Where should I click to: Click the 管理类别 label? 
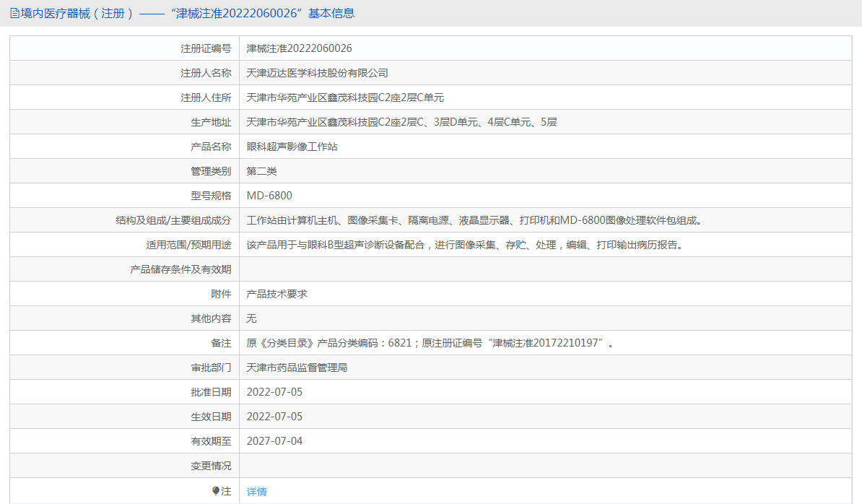(211, 171)
